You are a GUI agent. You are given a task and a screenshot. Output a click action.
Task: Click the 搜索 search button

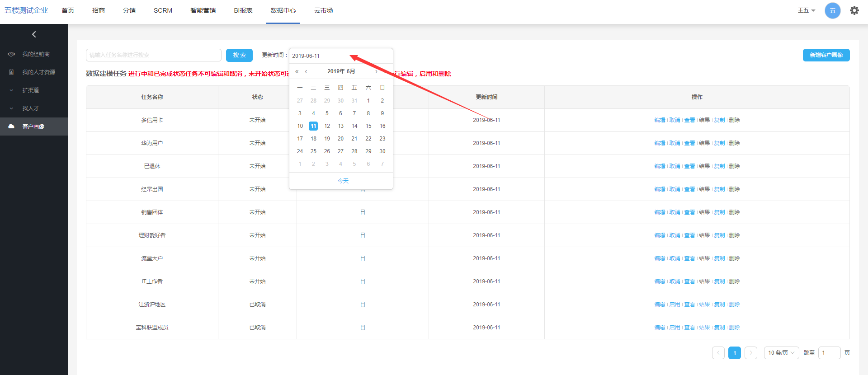pos(239,55)
